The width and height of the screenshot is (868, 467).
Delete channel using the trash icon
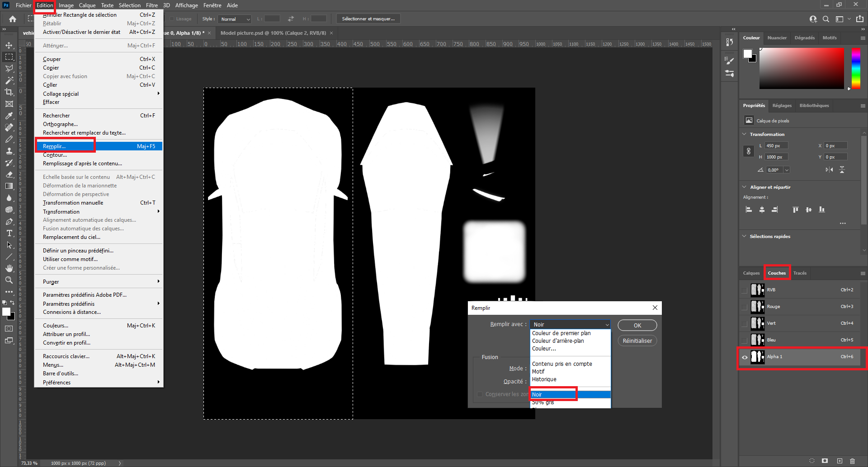pos(852,461)
